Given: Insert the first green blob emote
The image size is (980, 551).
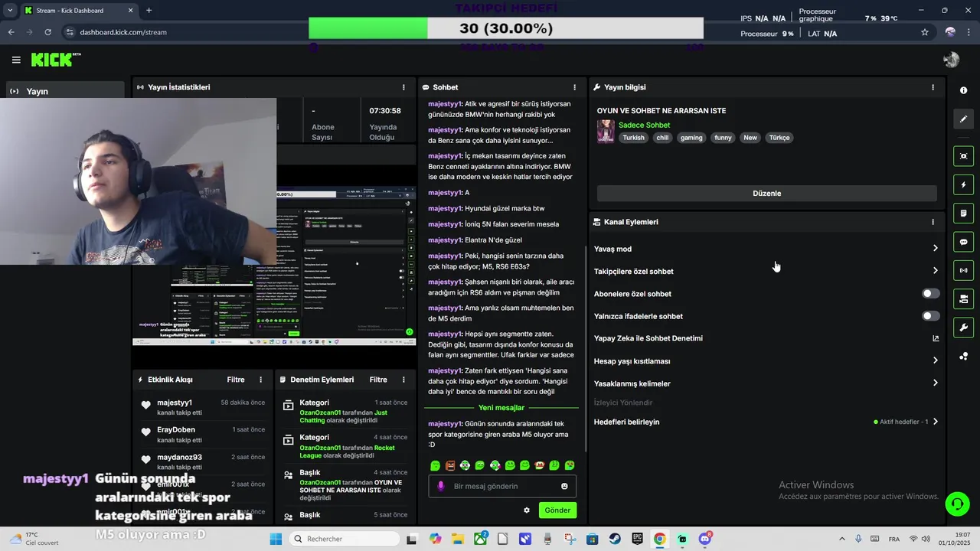Looking at the screenshot, I should coord(435,465).
